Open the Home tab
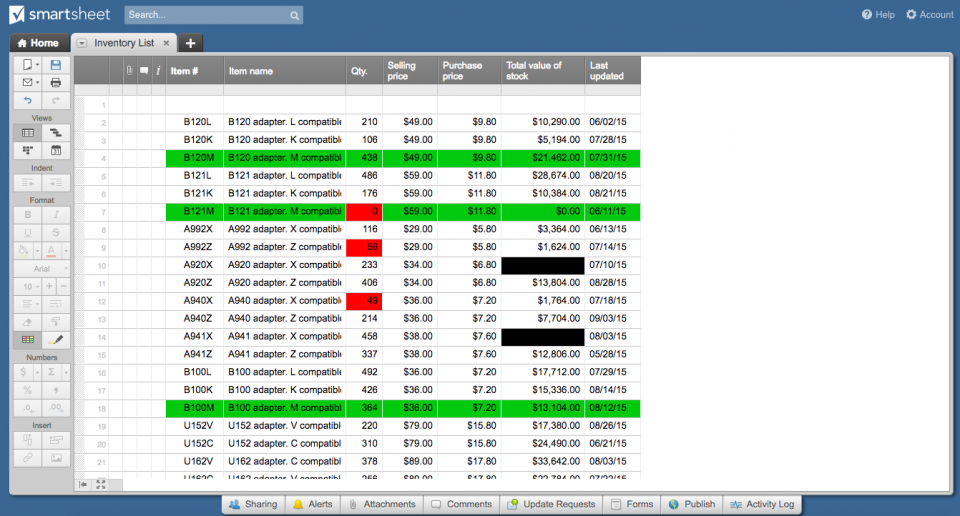The image size is (960, 516). [x=38, y=44]
